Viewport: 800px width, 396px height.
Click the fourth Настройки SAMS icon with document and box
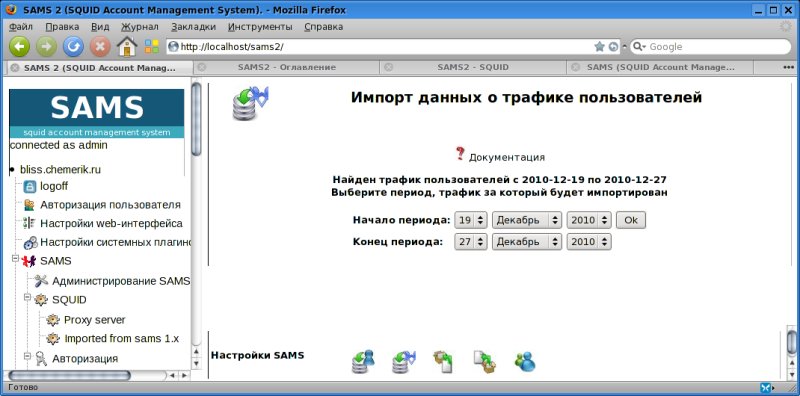(x=484, y=362)
